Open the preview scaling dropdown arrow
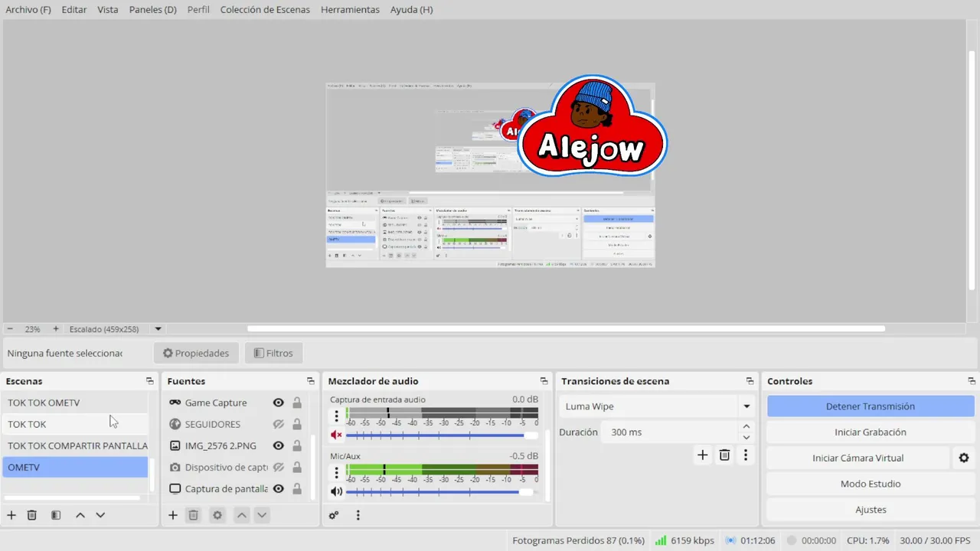 click(x=158, y=329)
